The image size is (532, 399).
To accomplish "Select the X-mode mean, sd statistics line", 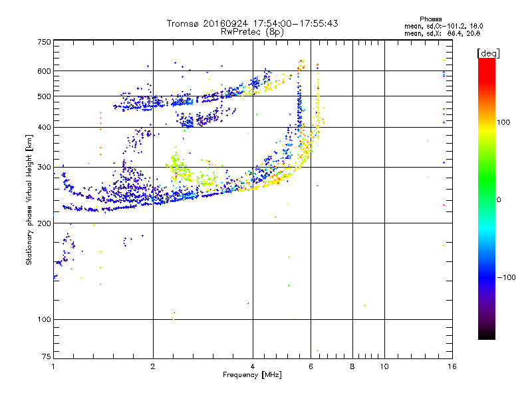I will coord(442,33).
